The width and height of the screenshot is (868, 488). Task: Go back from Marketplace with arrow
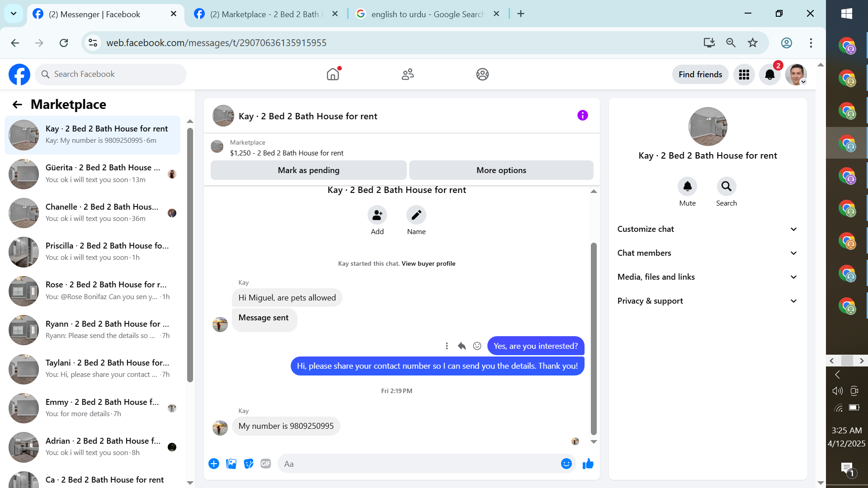pyautogui.click(x=17, y=105)
